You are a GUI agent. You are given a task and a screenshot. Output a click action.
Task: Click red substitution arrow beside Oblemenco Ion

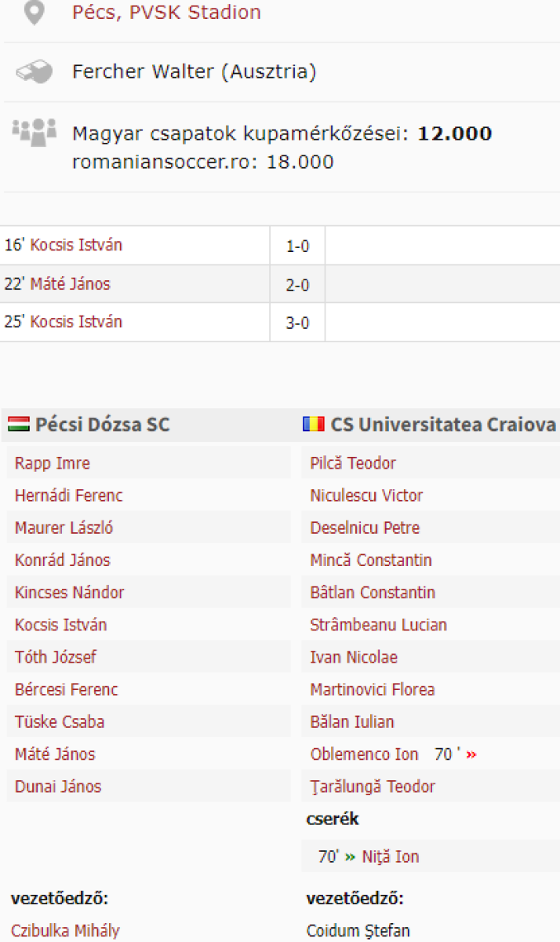471,755
